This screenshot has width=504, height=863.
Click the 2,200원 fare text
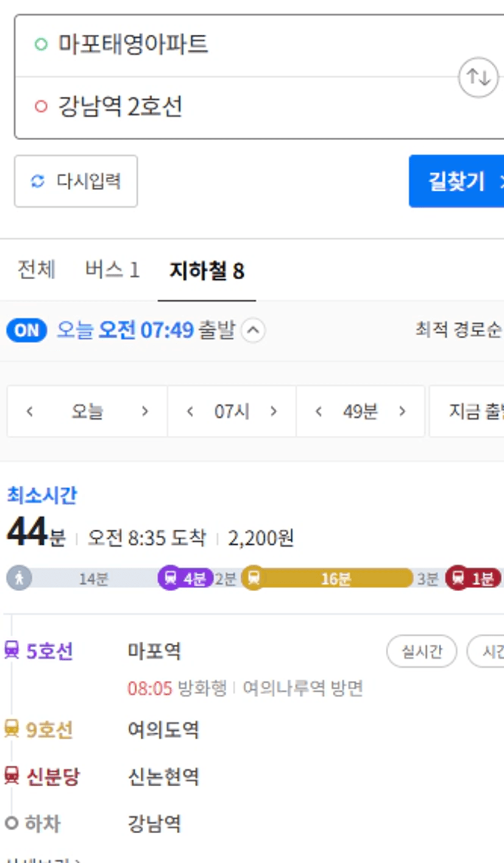coord(261,538)
